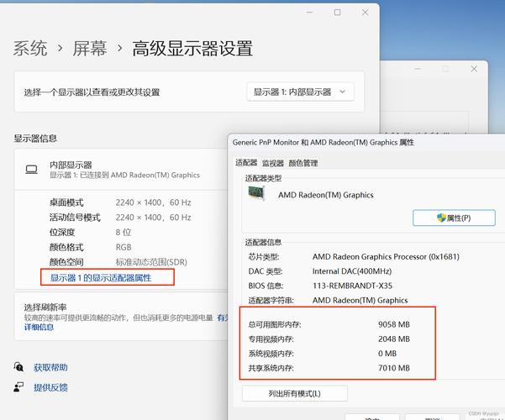Click the '内部显示器' heading text
The width and height of the screenshot is (505, 420).
[x=71, y=165]
